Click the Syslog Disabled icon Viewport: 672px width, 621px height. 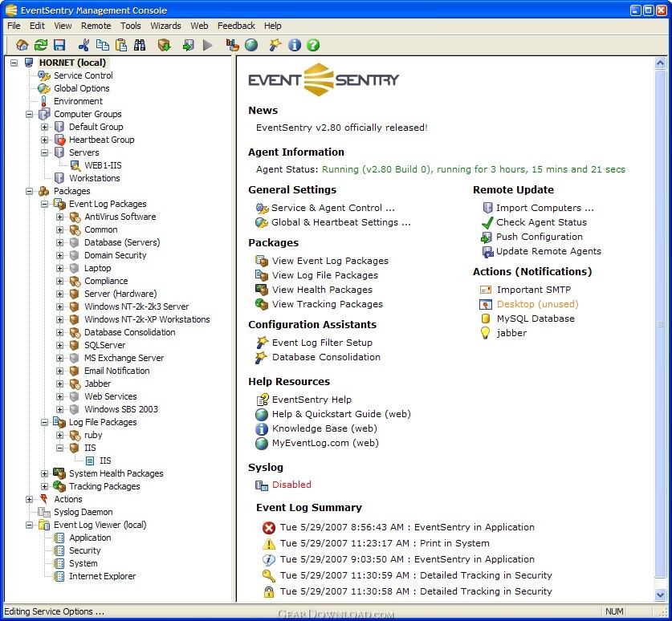click(262, 485)
